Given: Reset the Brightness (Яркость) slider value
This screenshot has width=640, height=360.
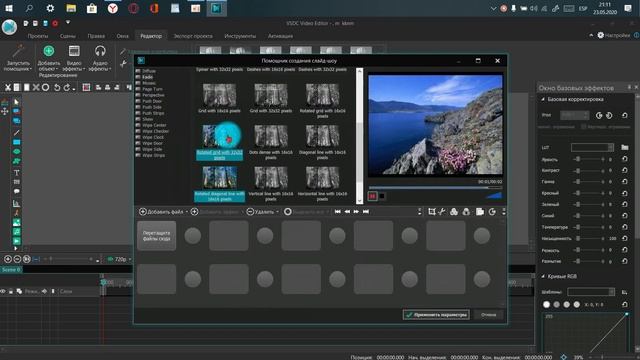Looking at the screenshot, I should [624, 159].
